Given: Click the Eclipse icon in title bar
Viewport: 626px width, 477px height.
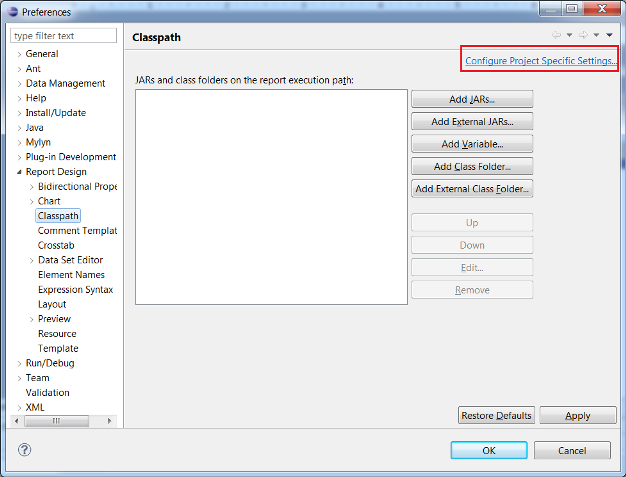Looking at the screenshot, I should [x=13, y=12].
